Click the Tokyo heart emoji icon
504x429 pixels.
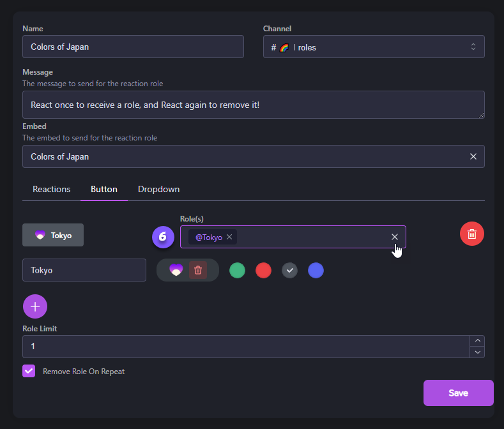(x=176, y=270)
